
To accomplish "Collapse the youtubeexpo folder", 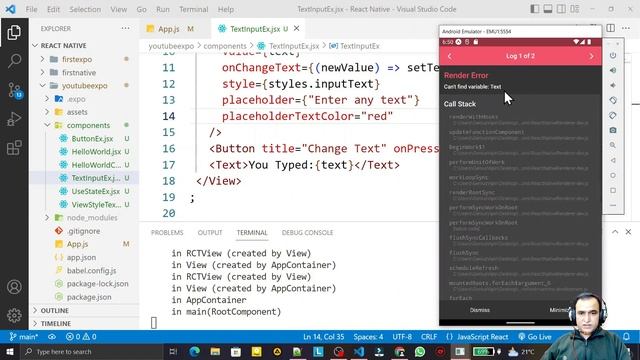I will pyautogui.click(x=42, y=85).
